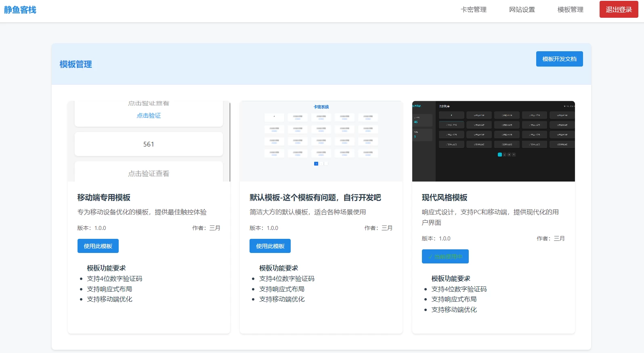This screenshot has height=353, width=644.
Task: Go to 网站设置 in the navigation
Action: click(522, 10)
